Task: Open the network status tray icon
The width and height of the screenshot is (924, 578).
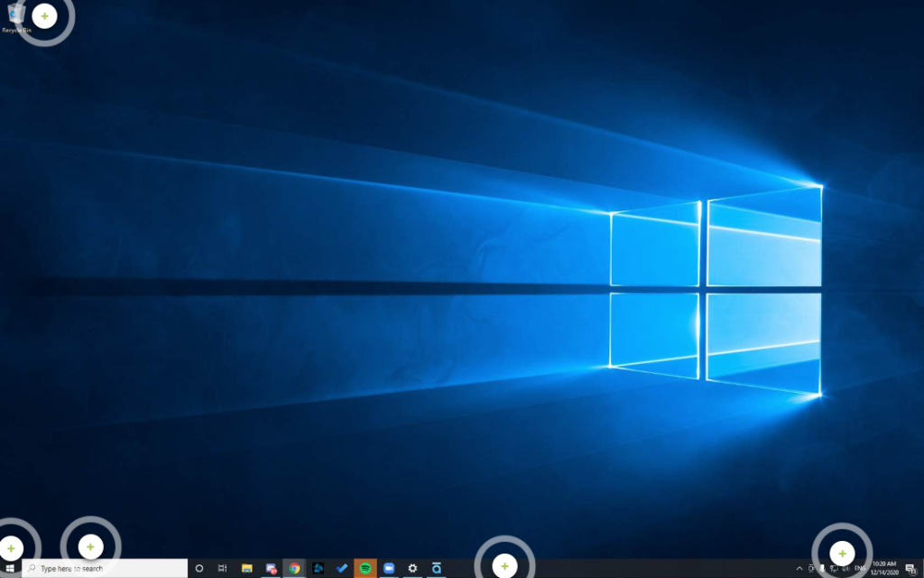Action: tap(834, 569)
